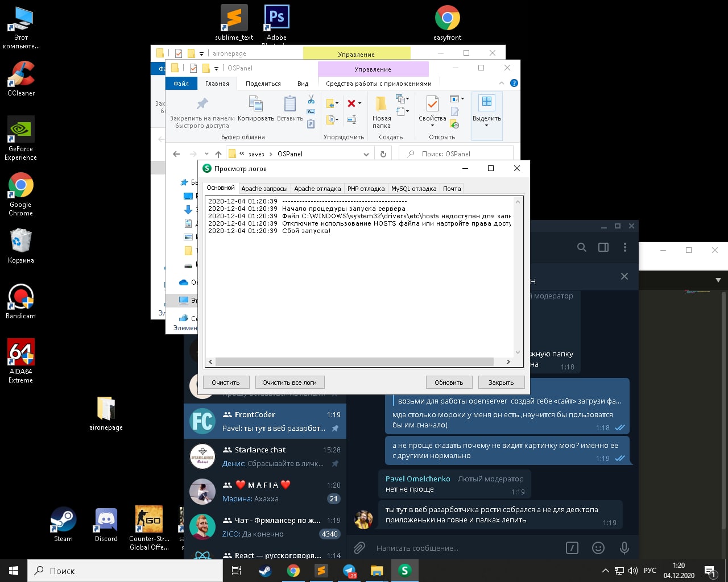
Task: Expand Свойства dropdown arrow in ribbon
Action: pyautogui.click(x=432, y=126)
